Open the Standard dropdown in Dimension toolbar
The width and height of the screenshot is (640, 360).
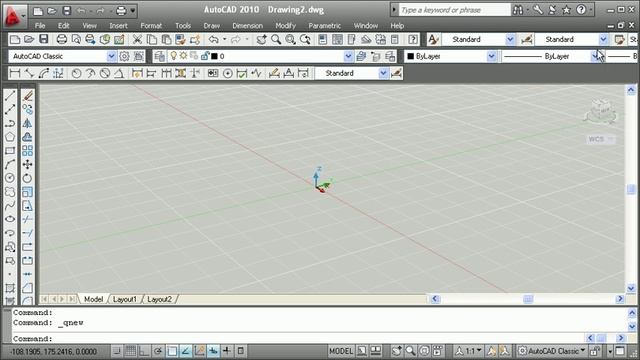pyautogui.click(x=383, y=73)
